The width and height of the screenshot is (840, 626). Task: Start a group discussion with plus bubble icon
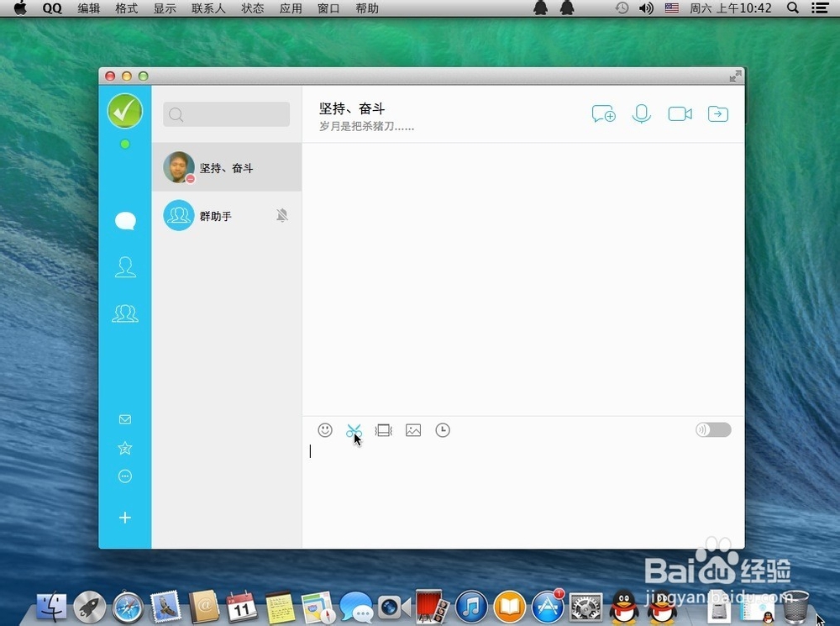coord(604,114)
